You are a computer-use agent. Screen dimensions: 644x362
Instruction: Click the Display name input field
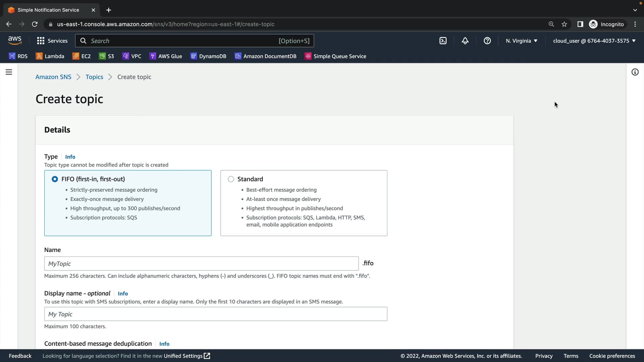click(216, 314)
